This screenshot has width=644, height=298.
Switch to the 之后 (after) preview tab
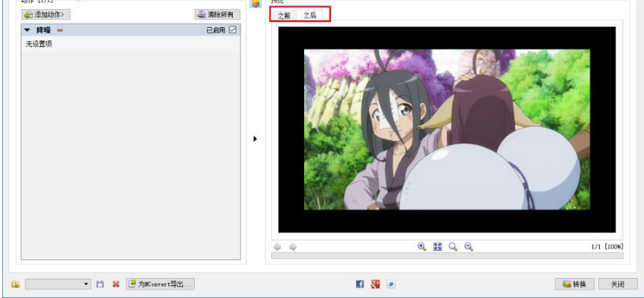(x=310, y=15)
